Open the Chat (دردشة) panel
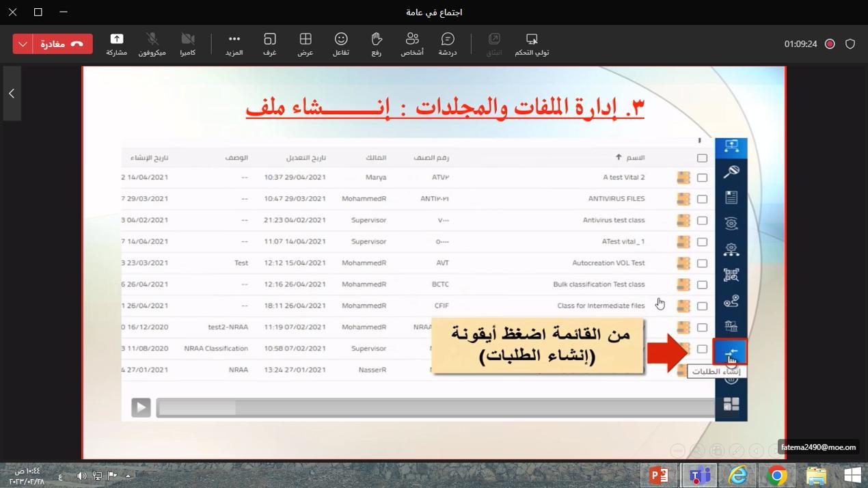This screenshot has height=488, width=868. tap(448, 44)
